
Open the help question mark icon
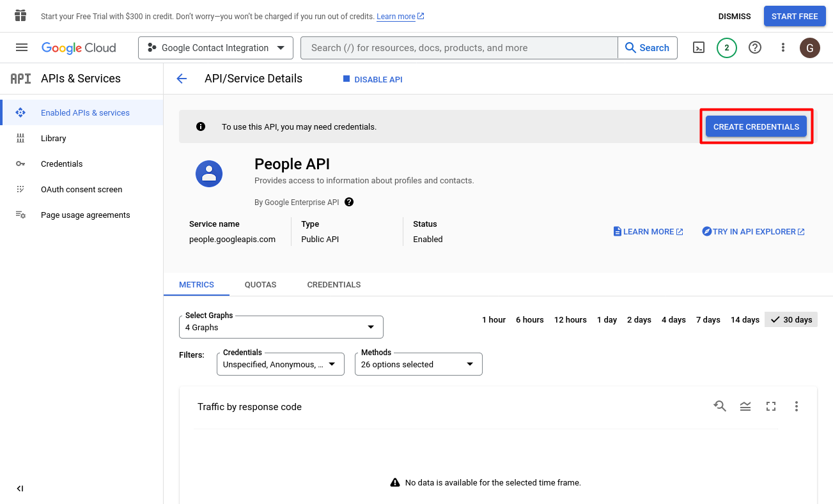pyautogui.click(x=755, y=47)
